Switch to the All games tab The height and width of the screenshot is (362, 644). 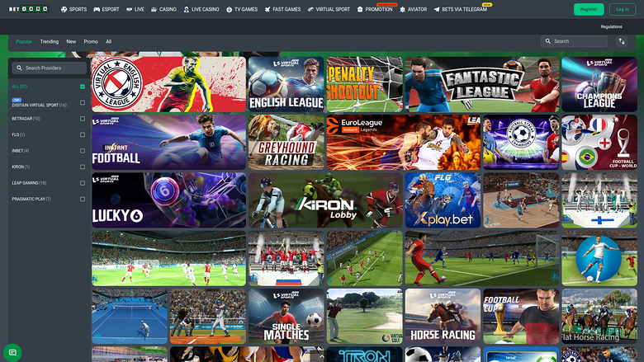(108, 41)
